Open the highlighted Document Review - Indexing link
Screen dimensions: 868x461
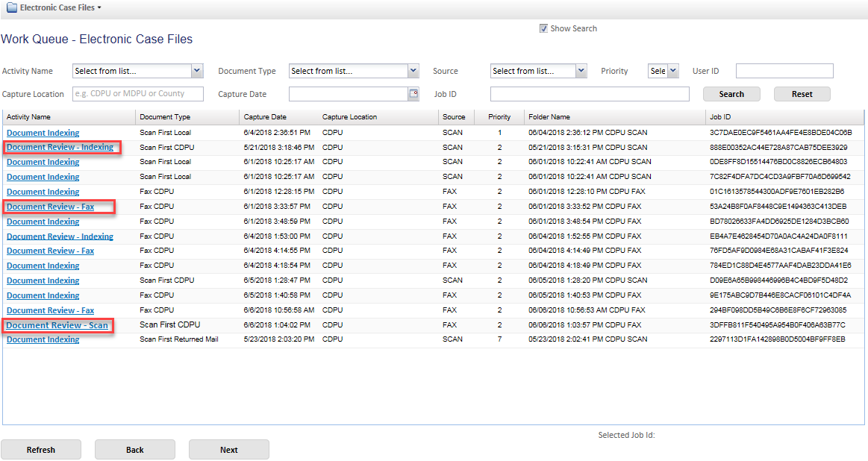pyautogui.click(x=60, y=147)
